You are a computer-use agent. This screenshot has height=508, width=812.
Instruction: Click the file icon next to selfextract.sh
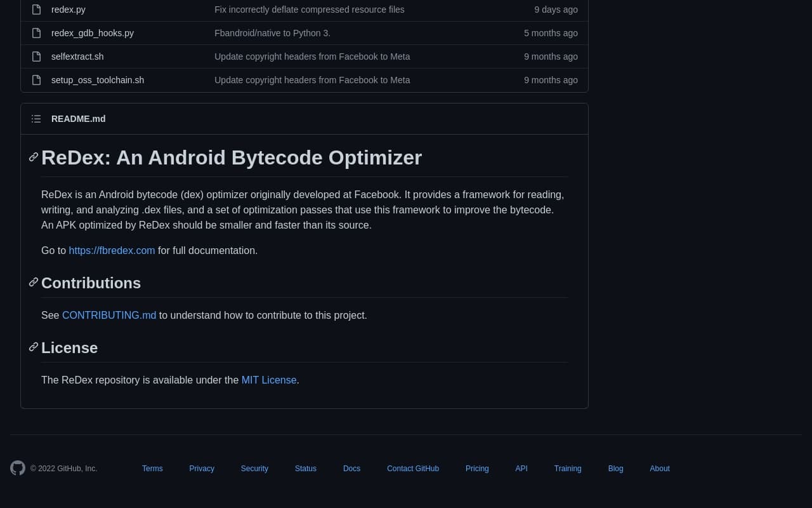click(36, 57)
